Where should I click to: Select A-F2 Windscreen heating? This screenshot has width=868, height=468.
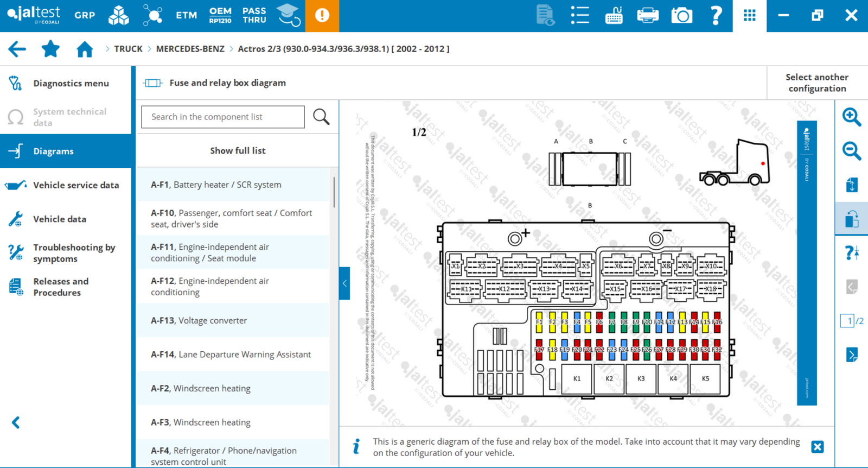coord(233,388)
